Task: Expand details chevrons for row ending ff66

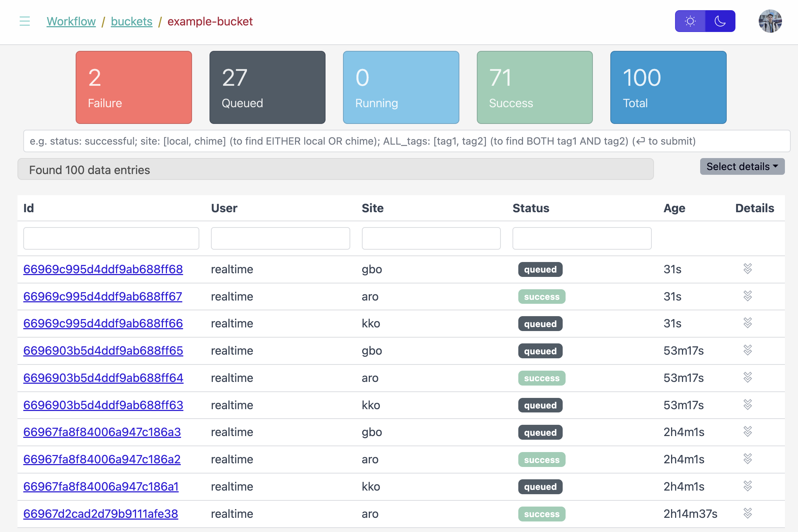Action: [x=747, y=323]
